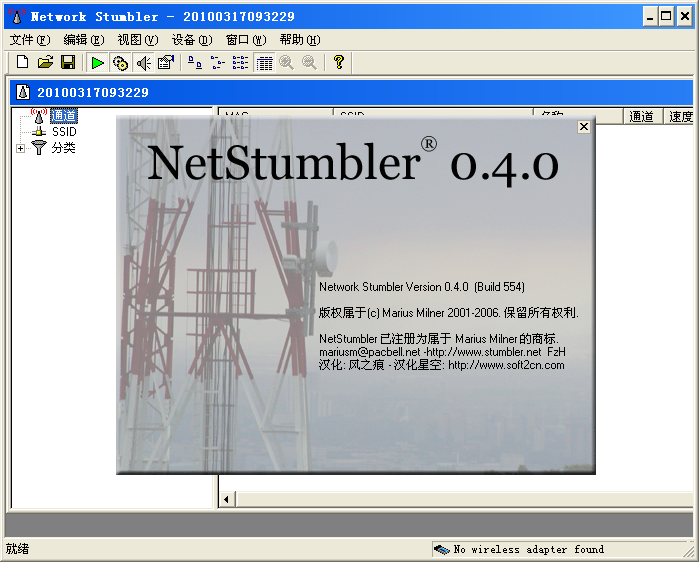Toggle automatic network configuration gears icon
Image resolution: width=699 pixels, height=562 pixels.
point(120,63)
